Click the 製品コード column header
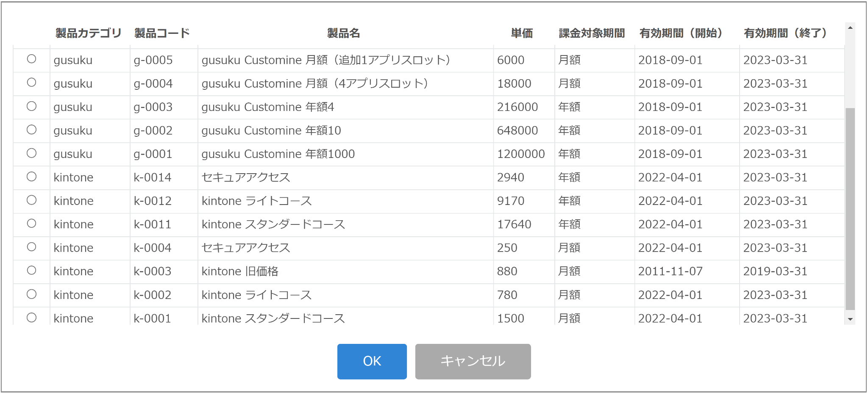868x393 pixels. 162,33
